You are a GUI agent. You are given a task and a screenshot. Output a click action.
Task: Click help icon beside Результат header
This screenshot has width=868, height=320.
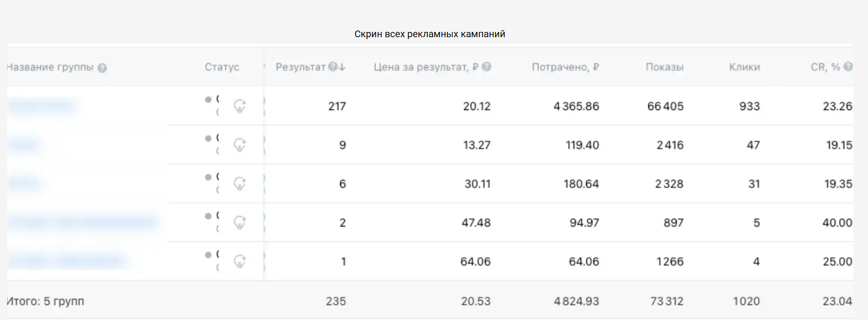tap(333, 67)
